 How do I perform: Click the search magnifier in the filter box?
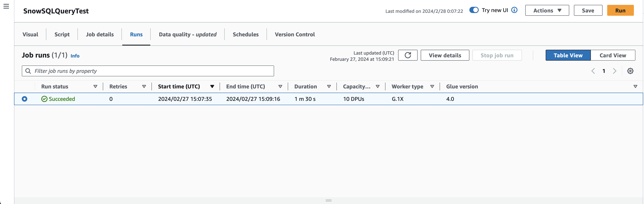(x=28, y=71)
